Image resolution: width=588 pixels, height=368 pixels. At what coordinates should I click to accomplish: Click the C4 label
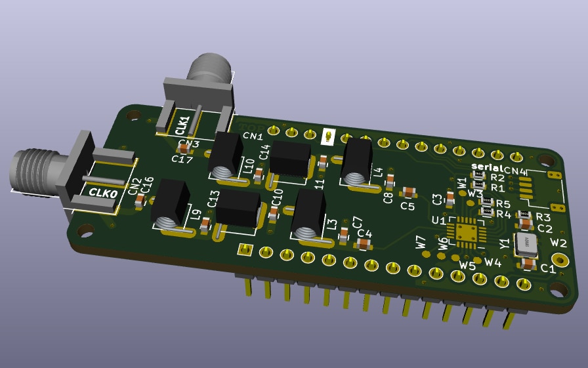coord(364,234)
